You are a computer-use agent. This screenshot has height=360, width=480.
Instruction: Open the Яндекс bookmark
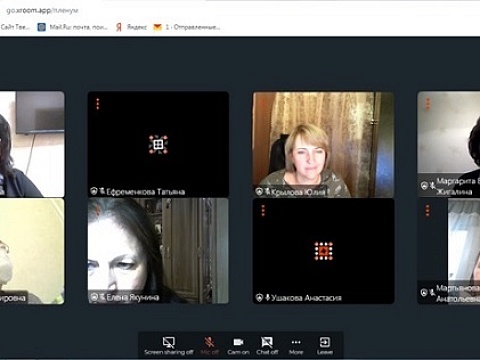coord(131,27)
